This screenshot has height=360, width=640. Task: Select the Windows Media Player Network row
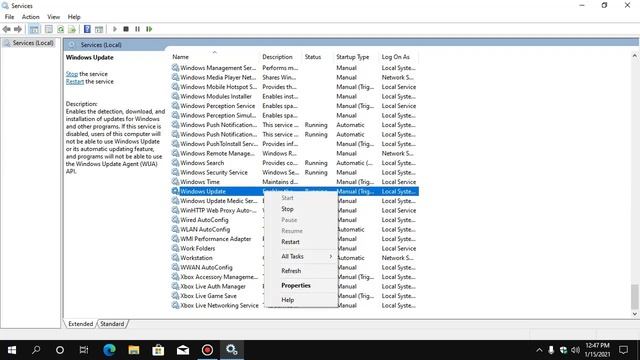pyautogui.click(x=295, y=77)
